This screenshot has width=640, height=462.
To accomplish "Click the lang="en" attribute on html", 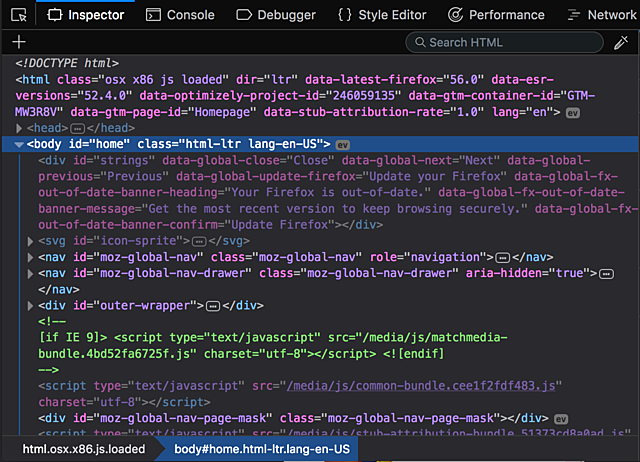I will pos(522,112).
